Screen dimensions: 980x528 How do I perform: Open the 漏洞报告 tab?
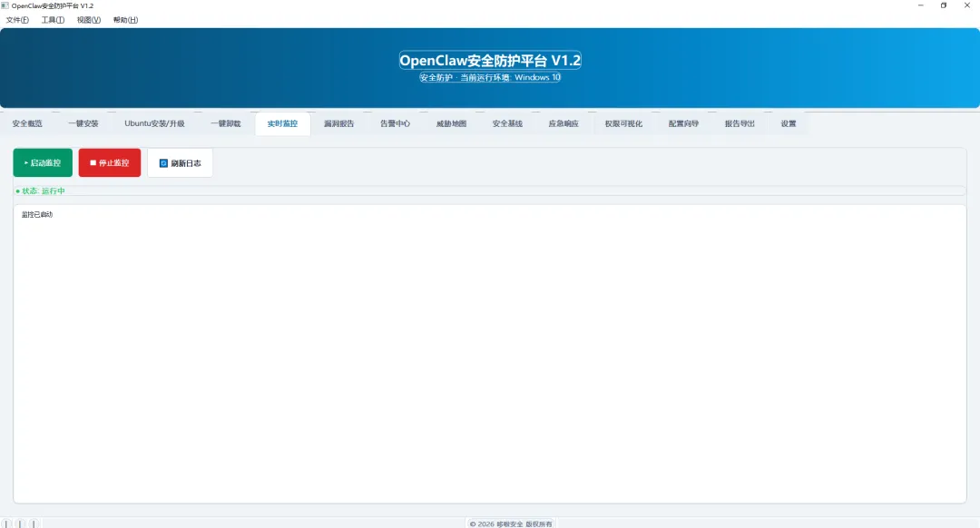(x=338, y=123)
